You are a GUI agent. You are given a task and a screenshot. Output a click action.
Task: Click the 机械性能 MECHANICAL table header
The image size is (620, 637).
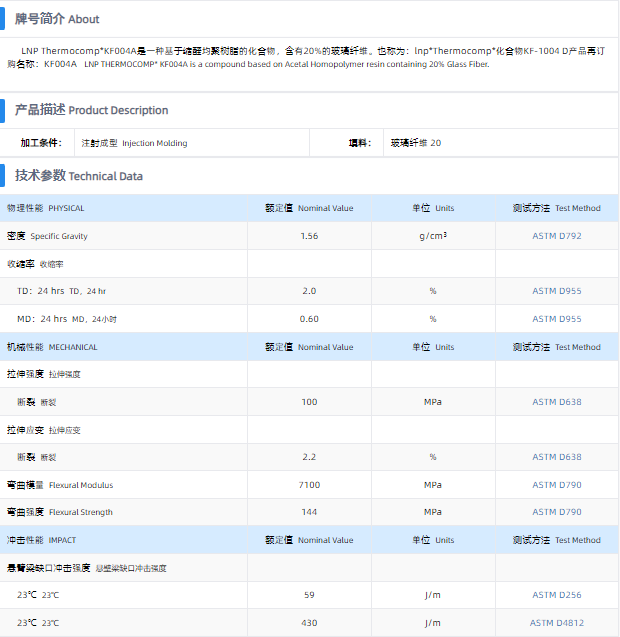pos(52,347)
